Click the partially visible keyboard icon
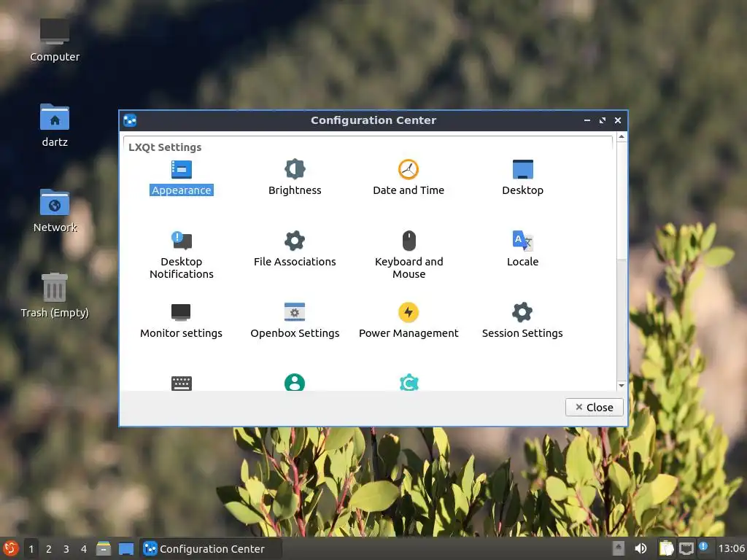 [x=181, y=384]
